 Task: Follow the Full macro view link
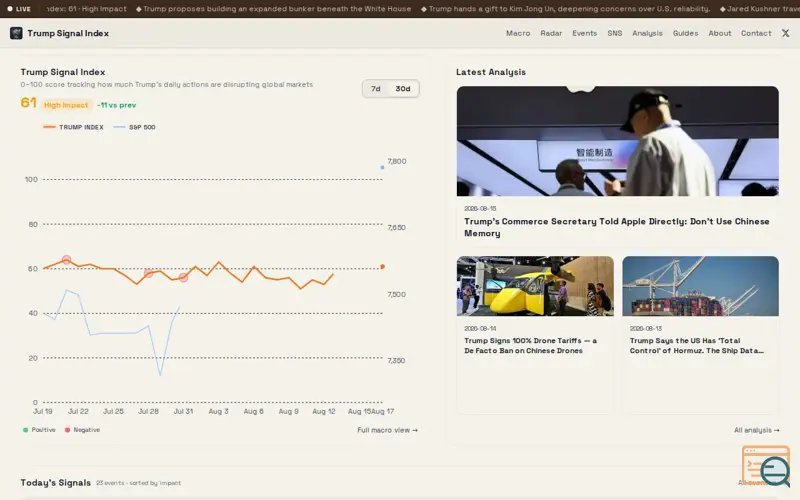click(x=387, y=430)
